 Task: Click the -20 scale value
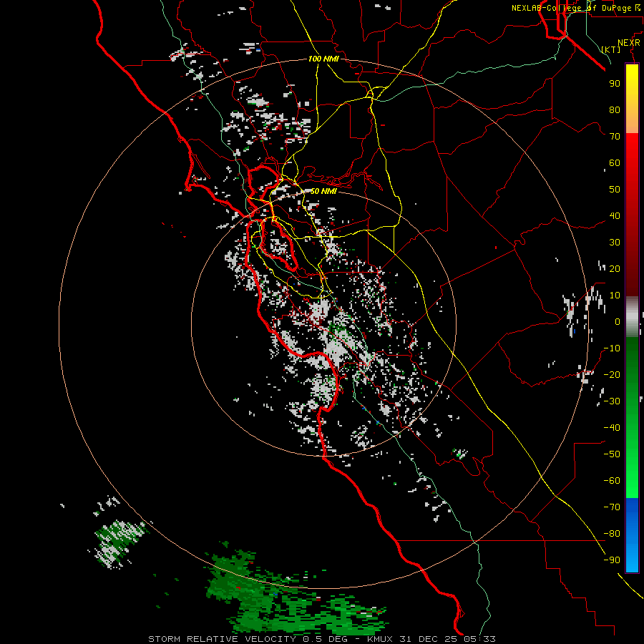coord(612,374)
